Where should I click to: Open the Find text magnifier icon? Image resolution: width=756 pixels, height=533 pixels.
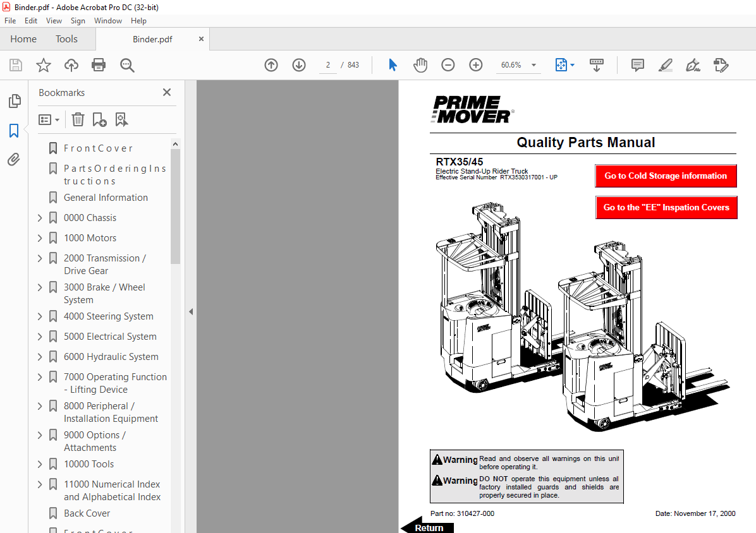coord(127,65)
